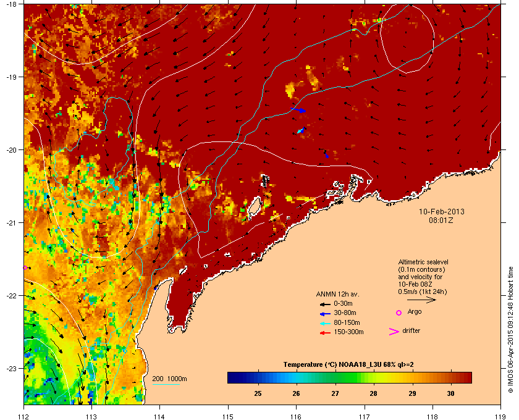Click the '0-30m' depth label
This screenshot has width=519, height=420.
click(344, 303)
